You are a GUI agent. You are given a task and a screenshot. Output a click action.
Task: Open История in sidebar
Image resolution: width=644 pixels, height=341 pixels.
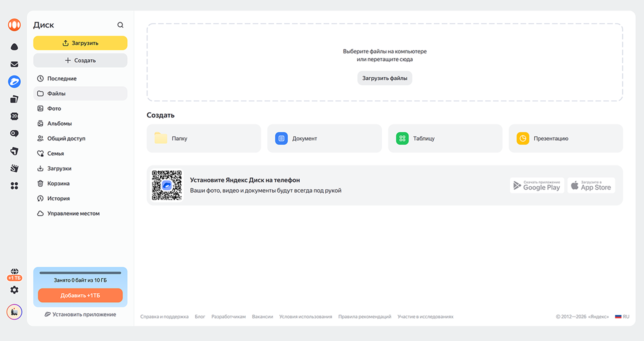click(x=80, y=198)
